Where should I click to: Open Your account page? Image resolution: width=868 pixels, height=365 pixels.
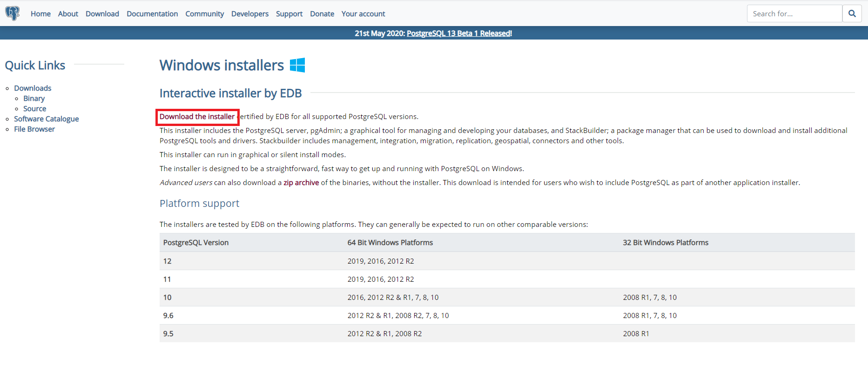click(363, 14)
